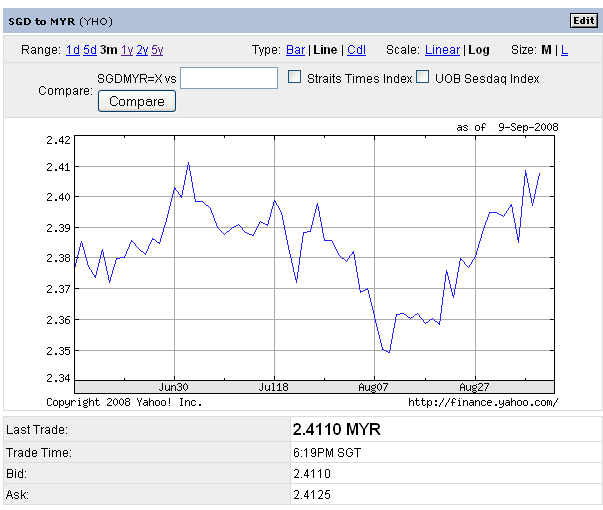
Task: Select Line chart type
Action: tap(325, 50)
